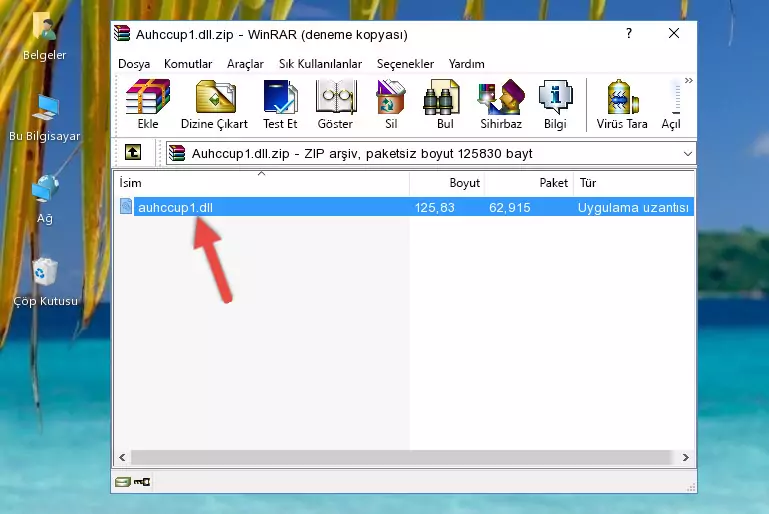Open the Seçenekler menu
The image size is (769, 514).
coord(405,64)
